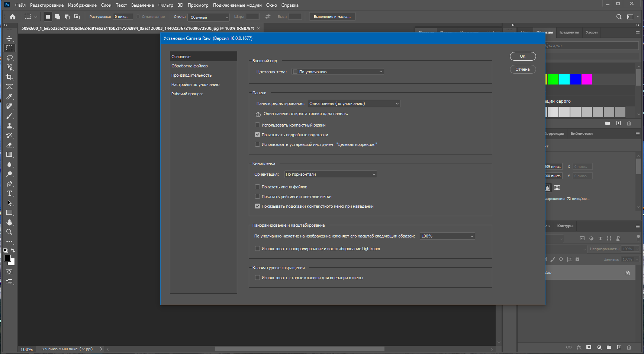The height and width of the screenshot is (354, 644).
Task: Activate the Hand tool
Action: pos(9,222)
